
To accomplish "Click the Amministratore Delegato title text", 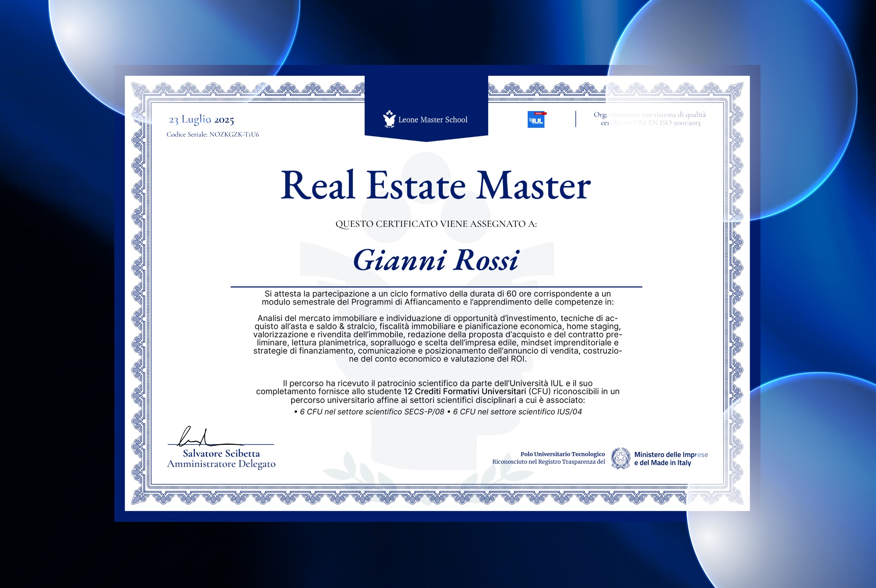I will (221, 464).
